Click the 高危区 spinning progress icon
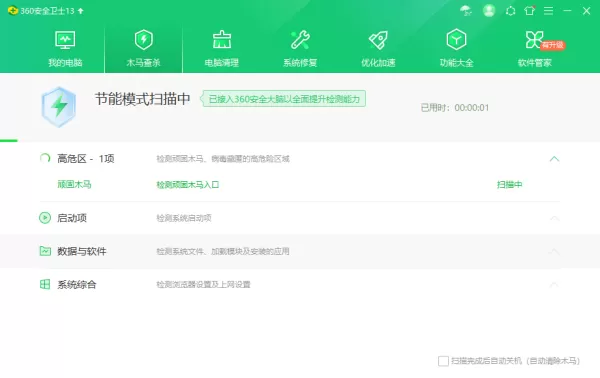This screenshot has width=600, height=378. click(45, 158)
